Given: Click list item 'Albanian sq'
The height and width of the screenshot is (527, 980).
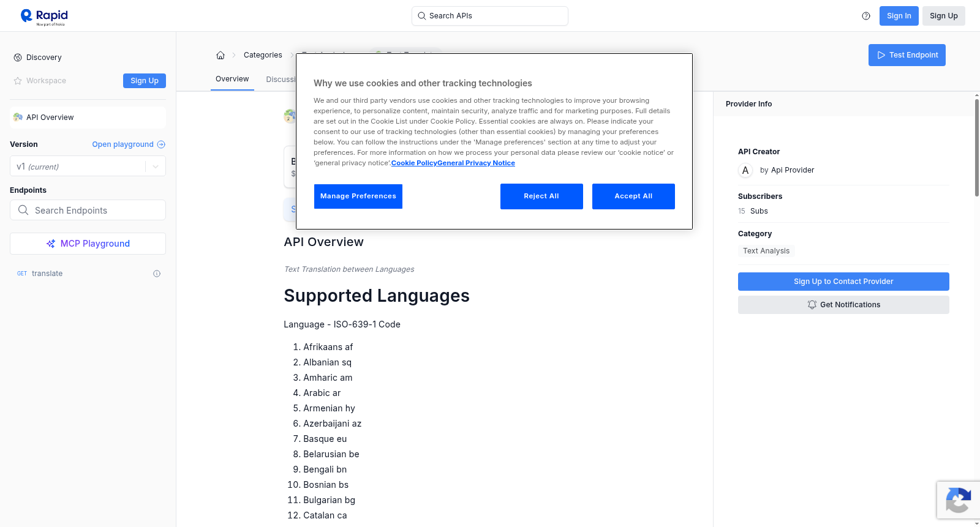Looking at the screenshot, I should (328, 362).
